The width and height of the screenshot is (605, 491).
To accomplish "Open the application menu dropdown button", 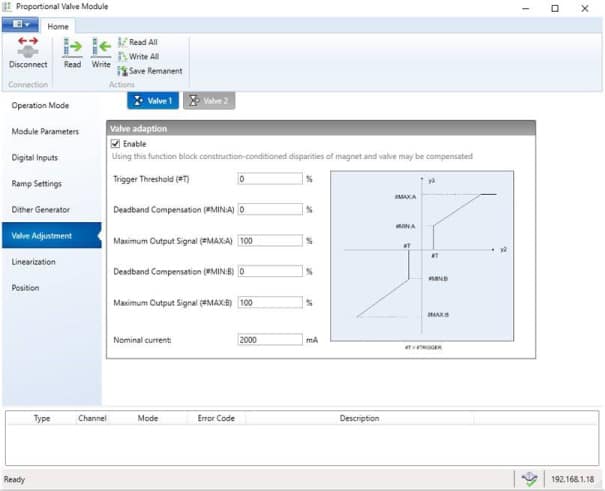I will point(19,24).
